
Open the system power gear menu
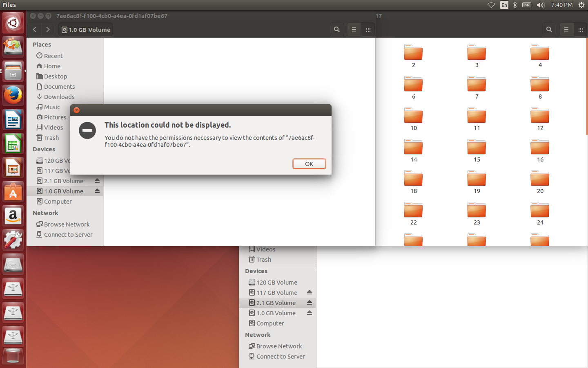pyautogui.click(x=581, y=5)
